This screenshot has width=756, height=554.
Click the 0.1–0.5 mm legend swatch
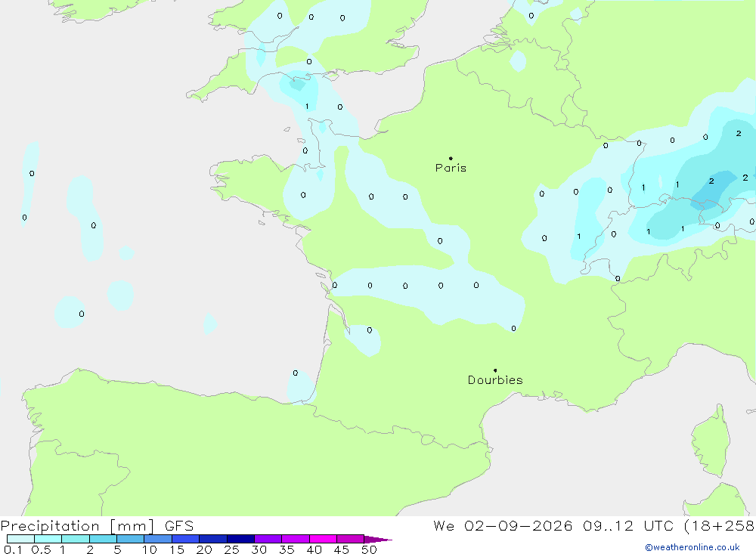(x=20, y=539)
